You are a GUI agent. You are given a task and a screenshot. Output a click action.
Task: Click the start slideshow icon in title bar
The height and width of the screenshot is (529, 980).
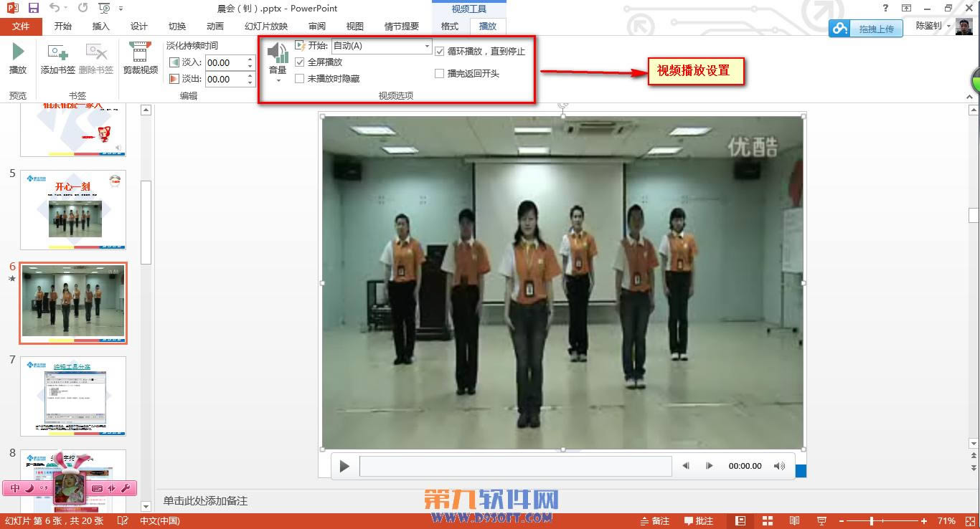(105, 8)
